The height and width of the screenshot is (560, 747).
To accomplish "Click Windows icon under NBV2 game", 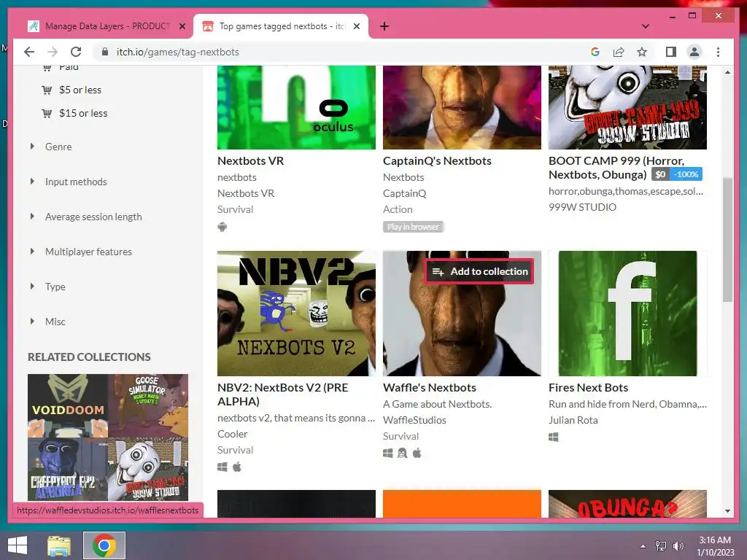I will click(x=222, y=467).
